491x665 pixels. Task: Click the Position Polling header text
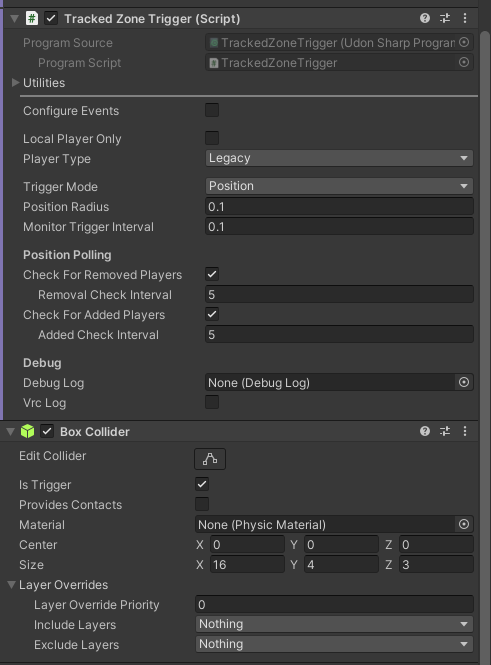(x=67, y=254)
